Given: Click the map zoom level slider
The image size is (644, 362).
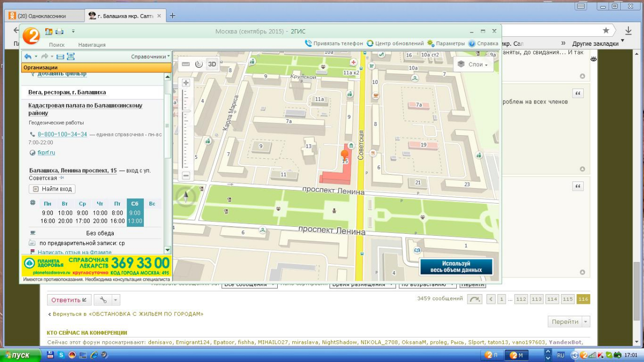Looking at the screenshot, I should [x=186, y=128].
